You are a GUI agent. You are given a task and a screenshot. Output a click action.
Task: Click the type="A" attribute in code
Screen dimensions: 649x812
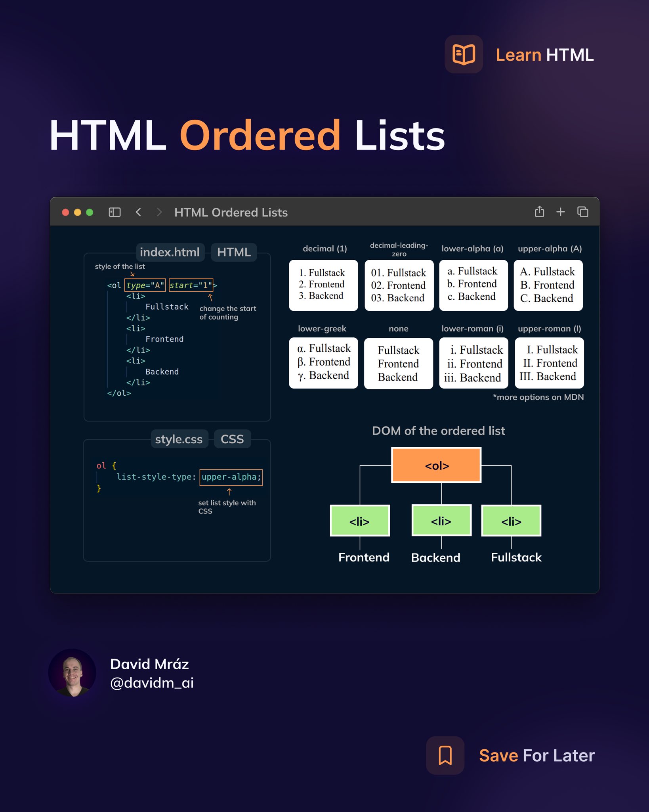[145, 285]
